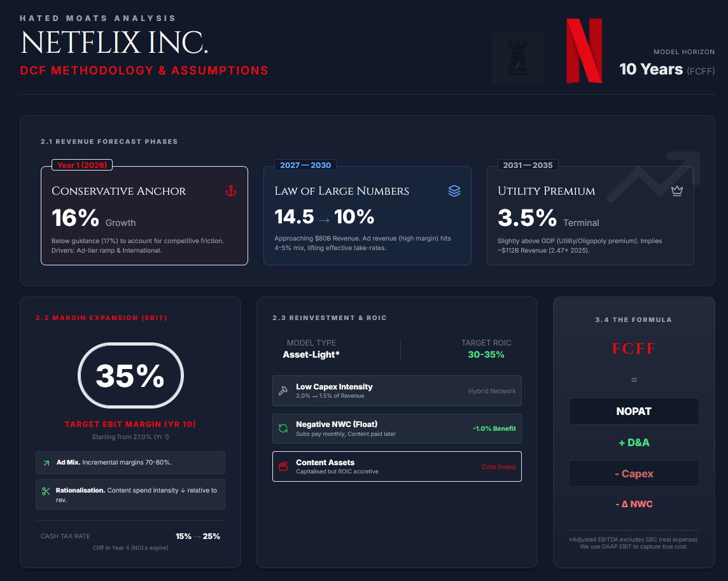
Task: Click the Rationalisation content spend row
Action: pos(130,494)
